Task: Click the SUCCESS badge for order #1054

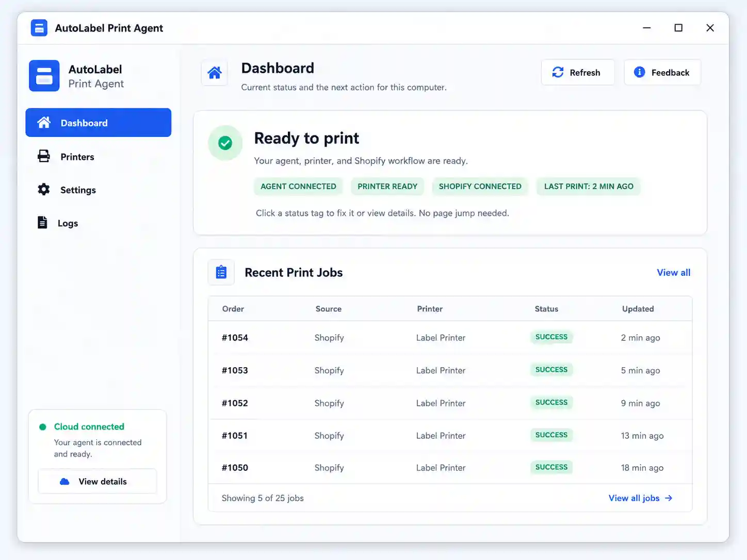Action: click(551, 337)
